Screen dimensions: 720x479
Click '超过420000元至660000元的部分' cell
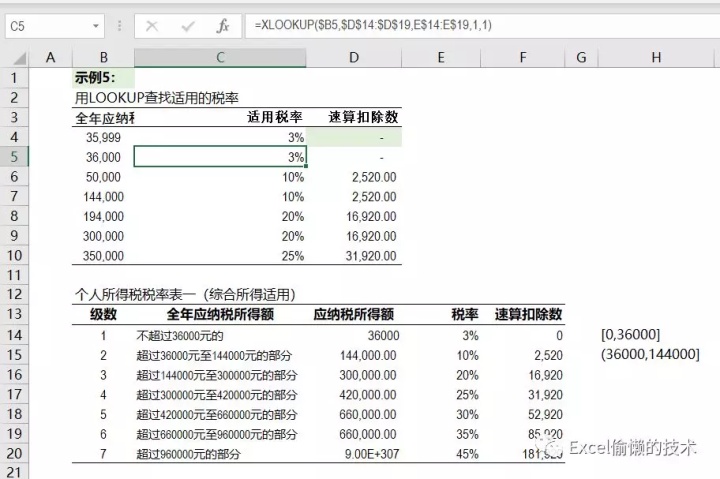point(220,415)
